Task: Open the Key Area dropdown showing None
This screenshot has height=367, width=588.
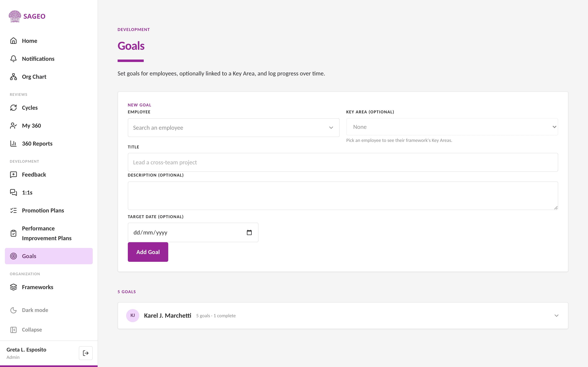Action: pos(452,127)
